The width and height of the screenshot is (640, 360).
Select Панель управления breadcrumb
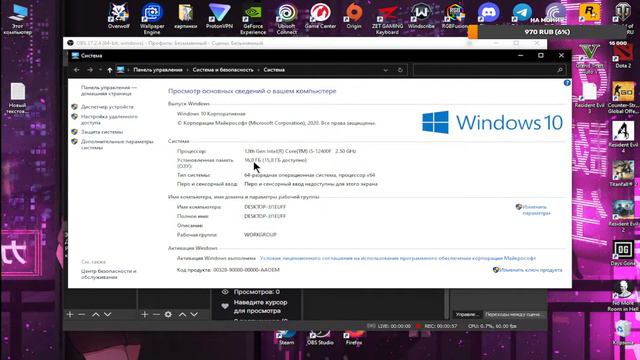pos(158,70)
